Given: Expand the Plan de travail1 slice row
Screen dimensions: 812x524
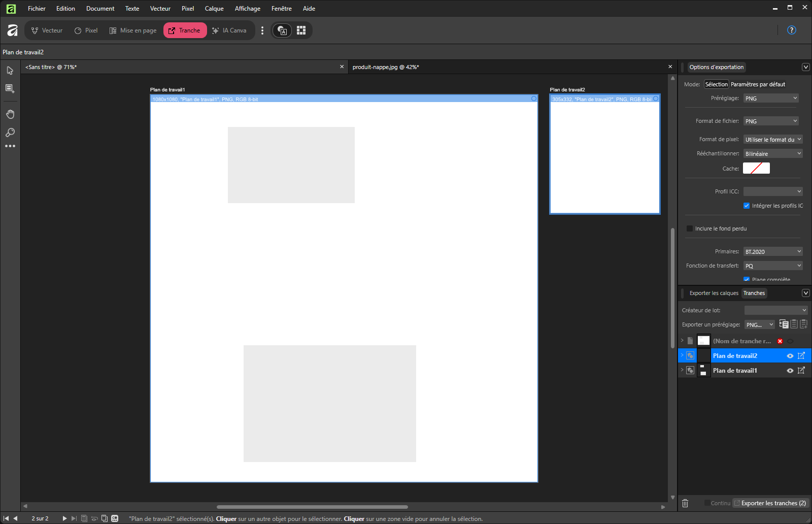Looking at the screenshot, I should tap(682, 370).
